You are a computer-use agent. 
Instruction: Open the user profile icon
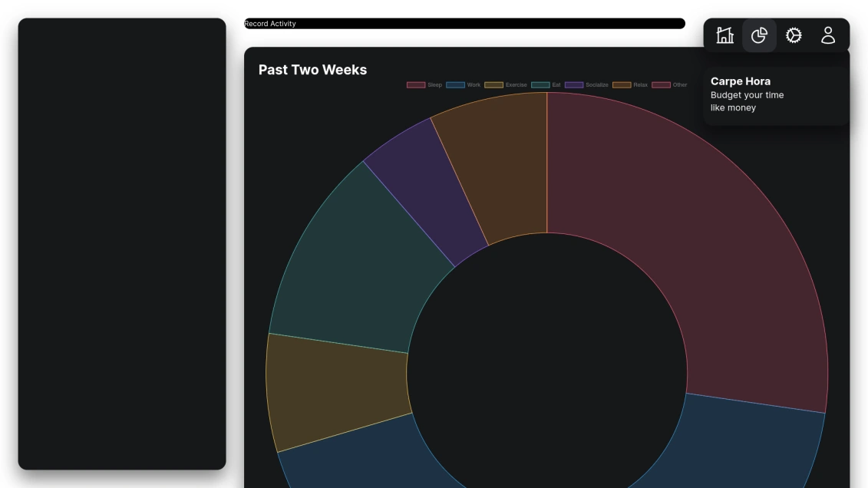tap(828, 35)
